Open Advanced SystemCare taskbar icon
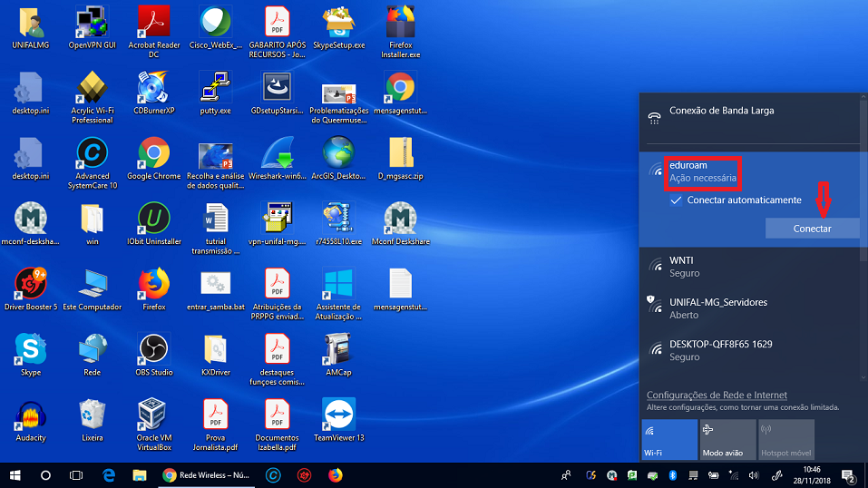868x488 pixels. [273, 475]
